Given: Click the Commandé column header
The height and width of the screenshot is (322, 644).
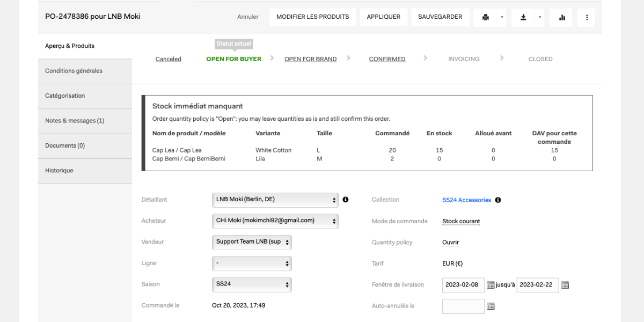Looking at the screenshot, I should click(x=392, y=133).
